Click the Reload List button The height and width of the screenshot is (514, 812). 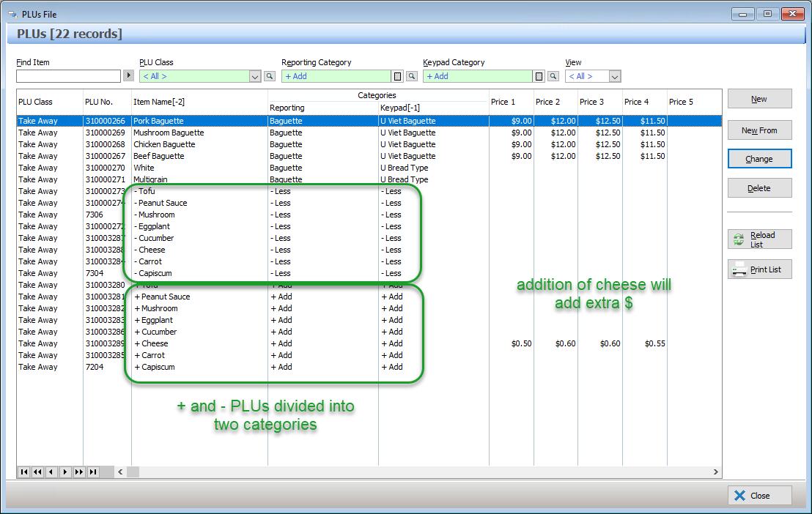point(759,239)
